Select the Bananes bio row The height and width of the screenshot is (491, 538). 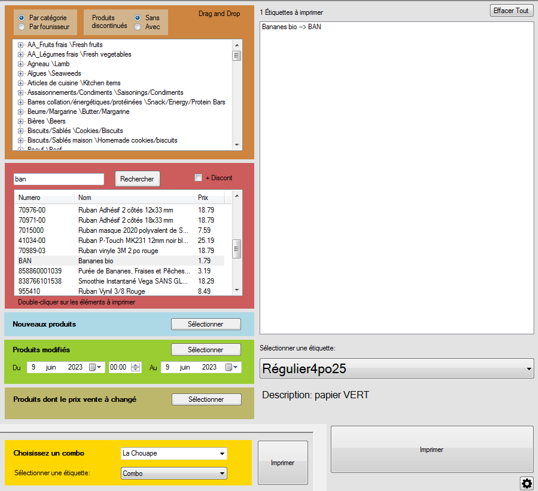(120, 261)
